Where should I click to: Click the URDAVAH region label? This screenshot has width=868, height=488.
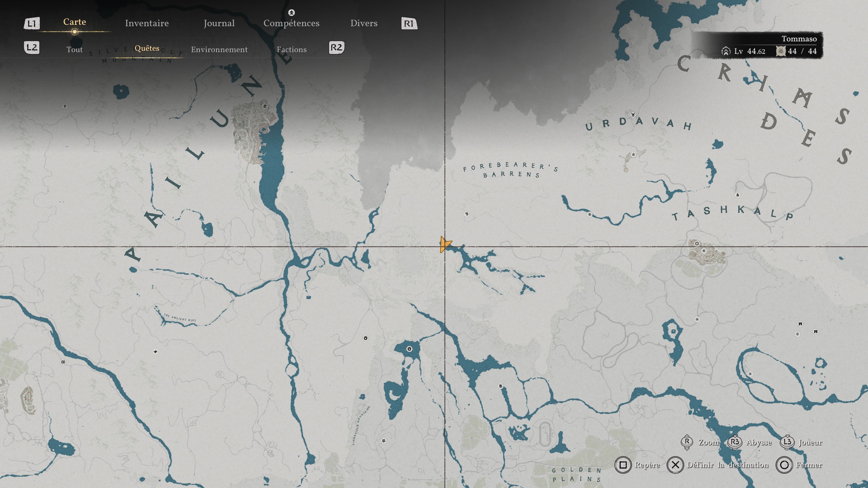(639, 124)
